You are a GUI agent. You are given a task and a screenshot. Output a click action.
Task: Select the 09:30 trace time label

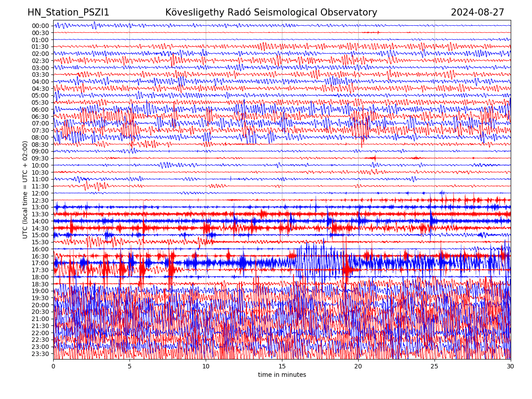click(40, 158)
